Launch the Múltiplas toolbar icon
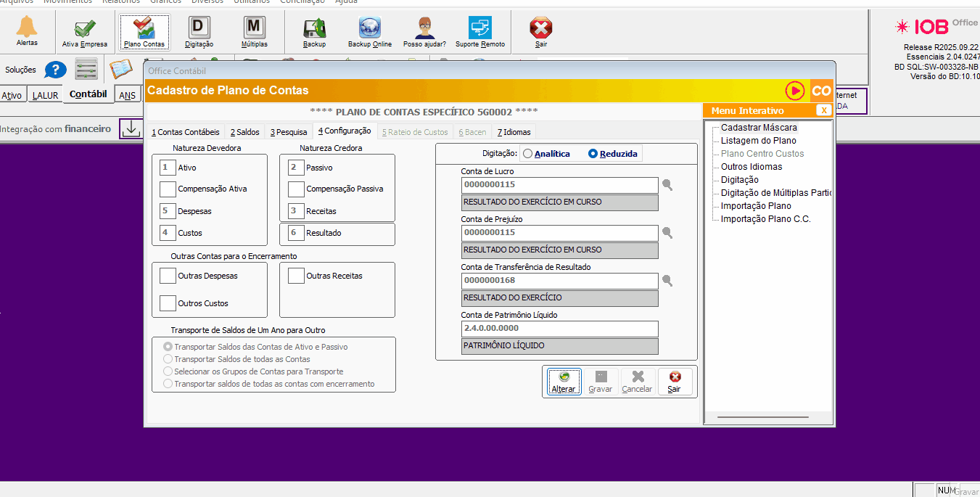980x497 pixels. [x=254, y=30]
